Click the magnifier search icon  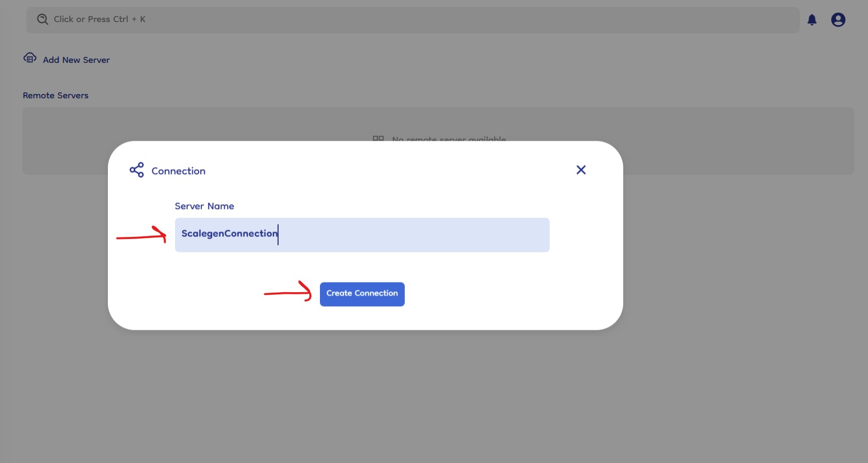pyautogui.click(x=42, y=19)
